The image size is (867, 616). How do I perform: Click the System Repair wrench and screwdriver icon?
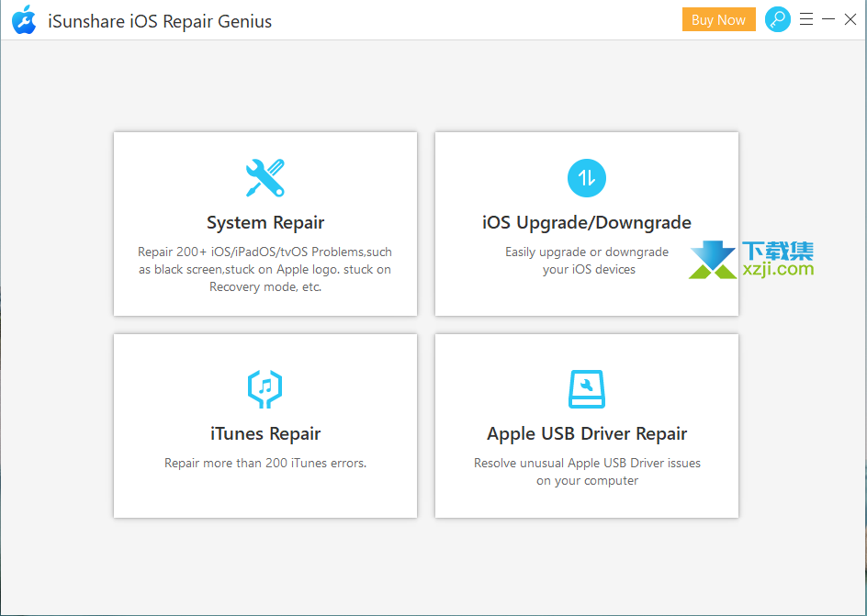pyautogui.click(x=265, y=178)
